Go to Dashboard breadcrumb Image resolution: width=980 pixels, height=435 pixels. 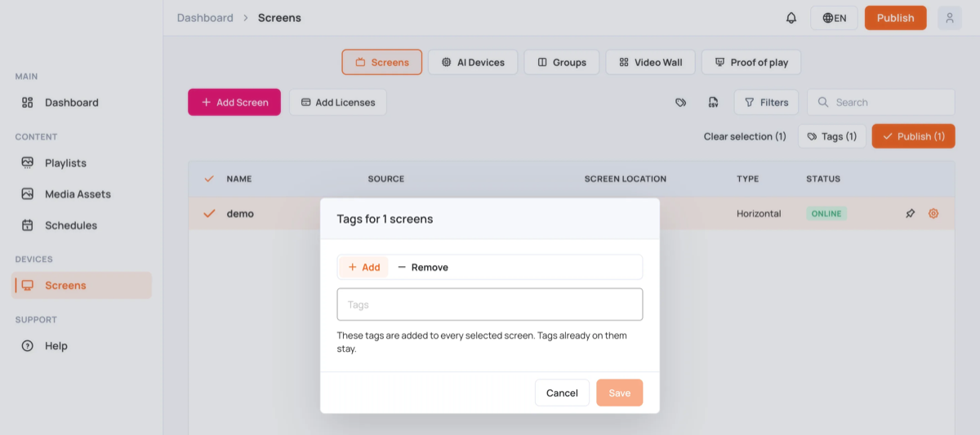205,18
